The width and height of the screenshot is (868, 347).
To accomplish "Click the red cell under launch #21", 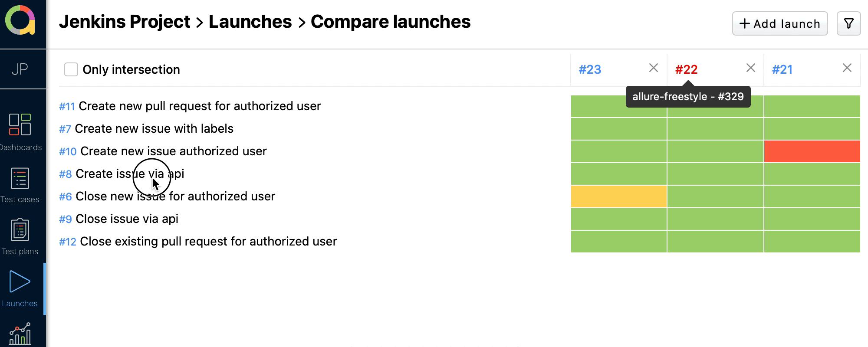I will click(x=812, y=151).
